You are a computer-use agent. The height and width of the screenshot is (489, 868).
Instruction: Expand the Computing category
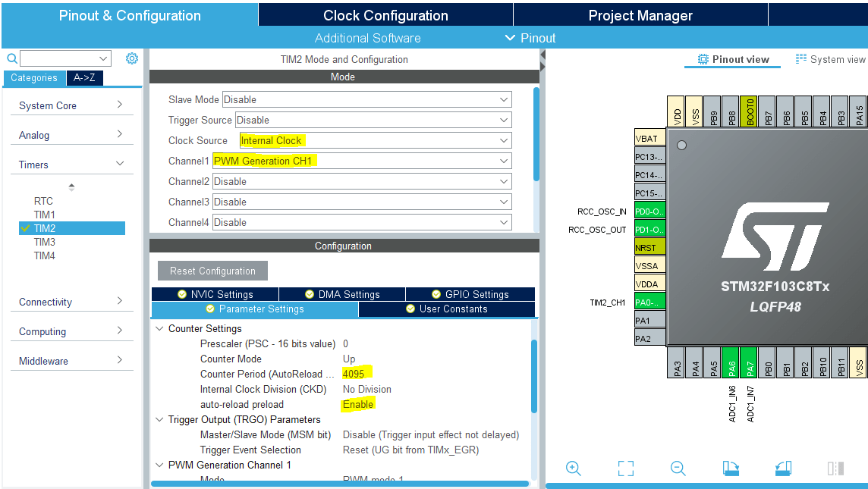pyautogui.click(x=72, y=331)
